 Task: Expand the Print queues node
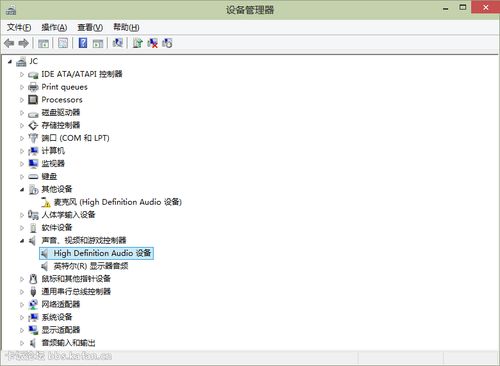click(22, 87)
